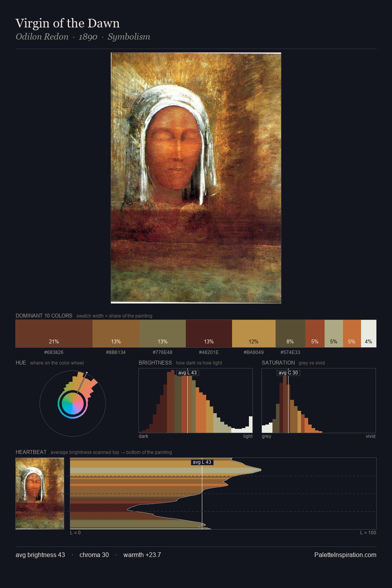392x588 pixels.
Task: Click 'swatch width = share of the painting' caption
Action: (x=114, y=316)
